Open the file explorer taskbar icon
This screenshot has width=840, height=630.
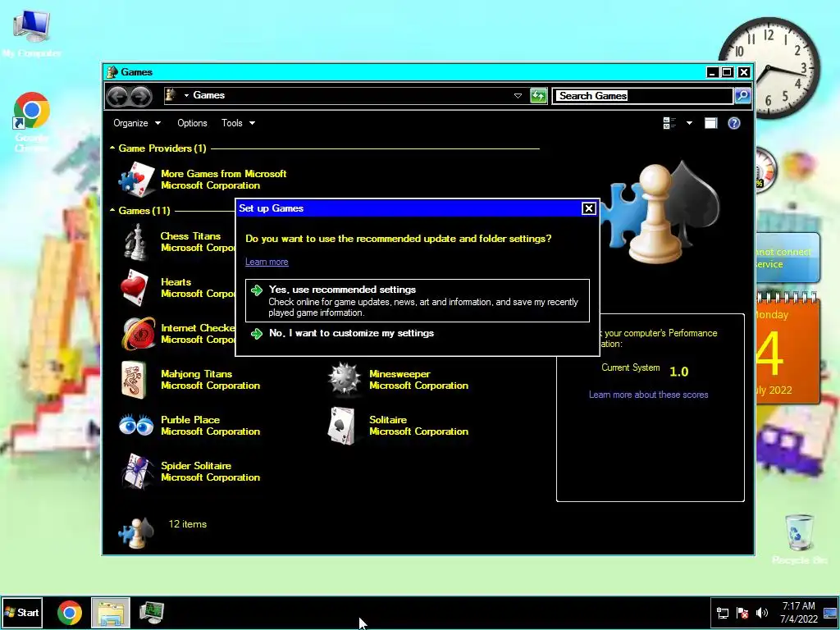tap(111, 613)
